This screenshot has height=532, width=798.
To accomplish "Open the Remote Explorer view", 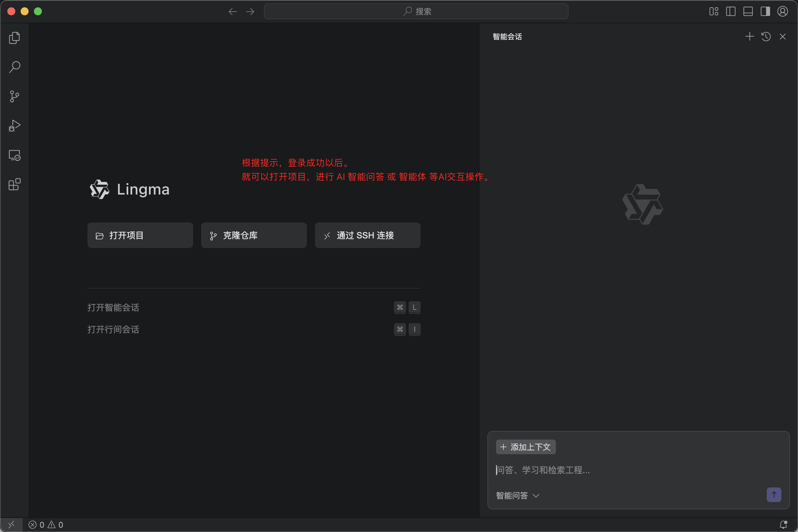I will tap(14, 155).
